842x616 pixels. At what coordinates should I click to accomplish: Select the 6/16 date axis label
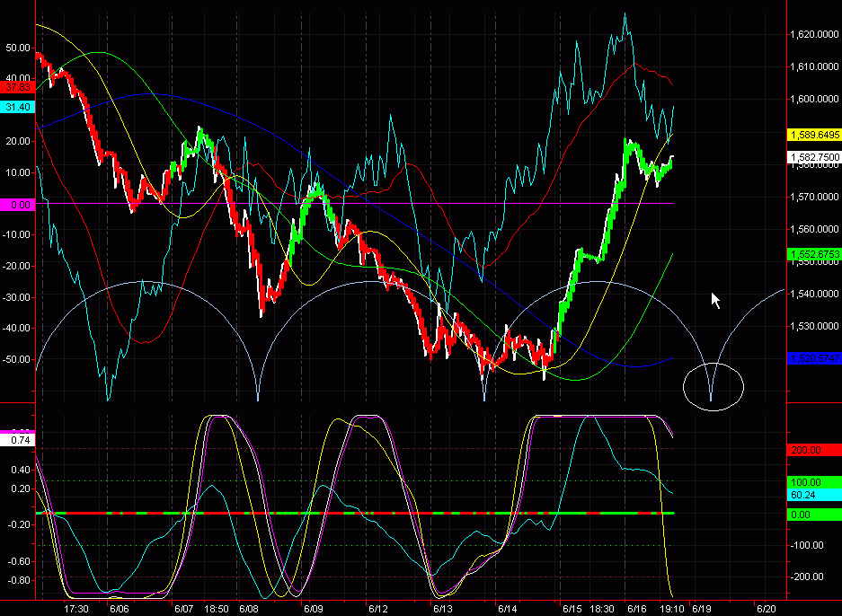[637, 609]
